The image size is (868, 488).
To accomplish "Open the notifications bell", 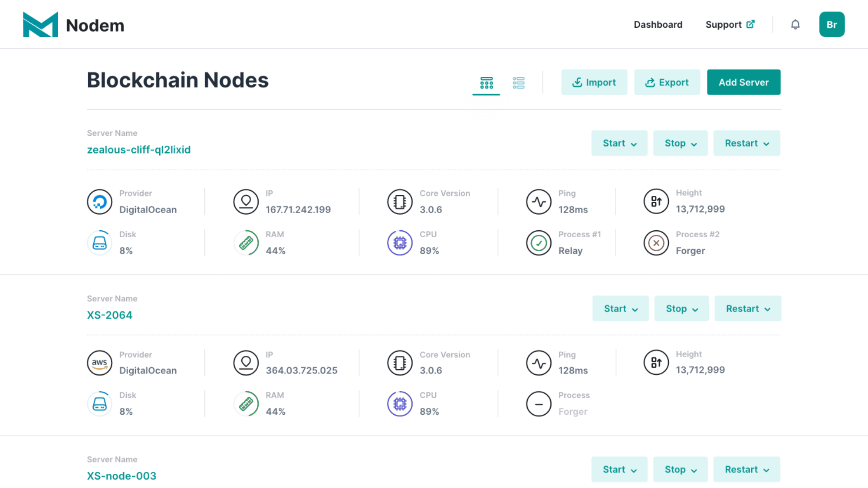I will pos(795,25).
